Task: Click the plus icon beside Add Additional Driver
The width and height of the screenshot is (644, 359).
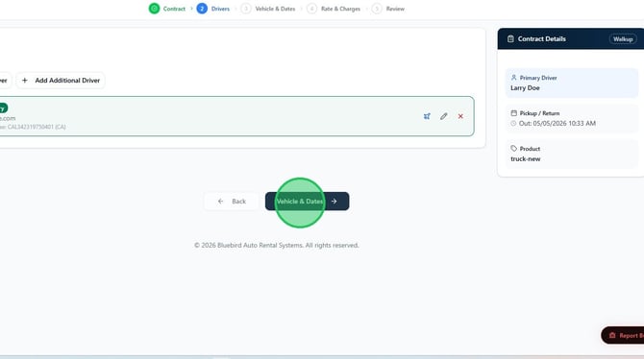Action: point(25,81)
